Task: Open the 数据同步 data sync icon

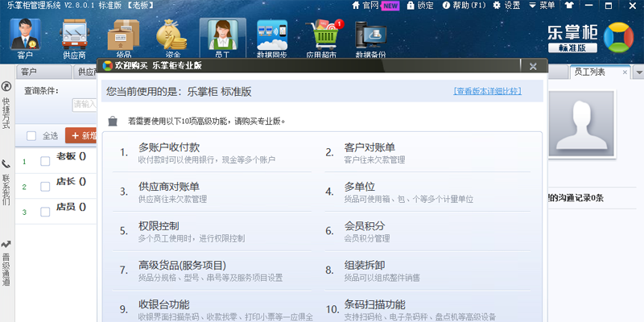Action: tap(272, 38)
